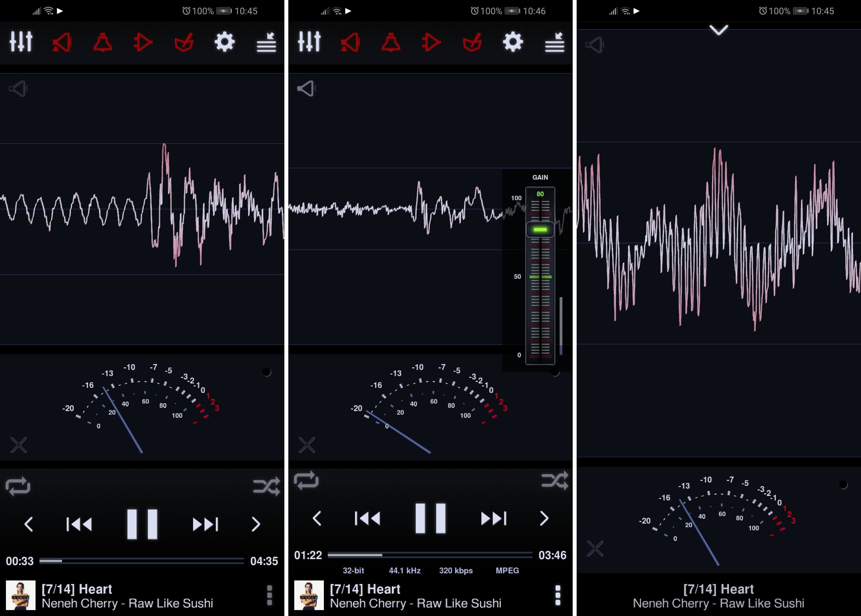The width and height of the screenshot is (861, 616).
Task: Toggle repeat mode in left screen
Action: pos(18,486)
